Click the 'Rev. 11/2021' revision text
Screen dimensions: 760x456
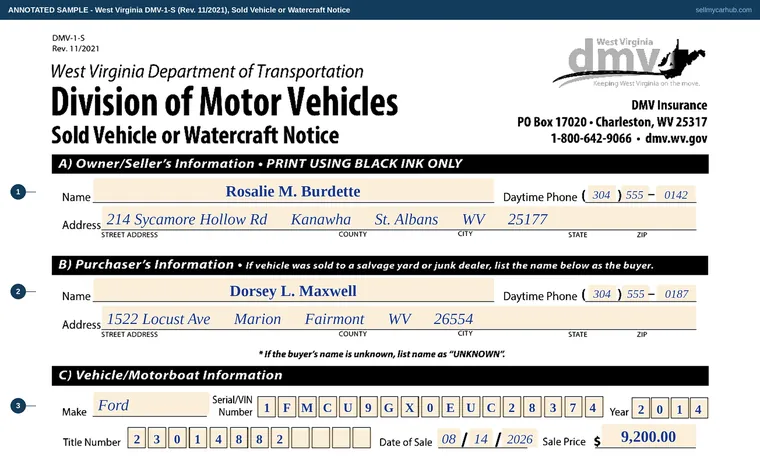(76, 48)
